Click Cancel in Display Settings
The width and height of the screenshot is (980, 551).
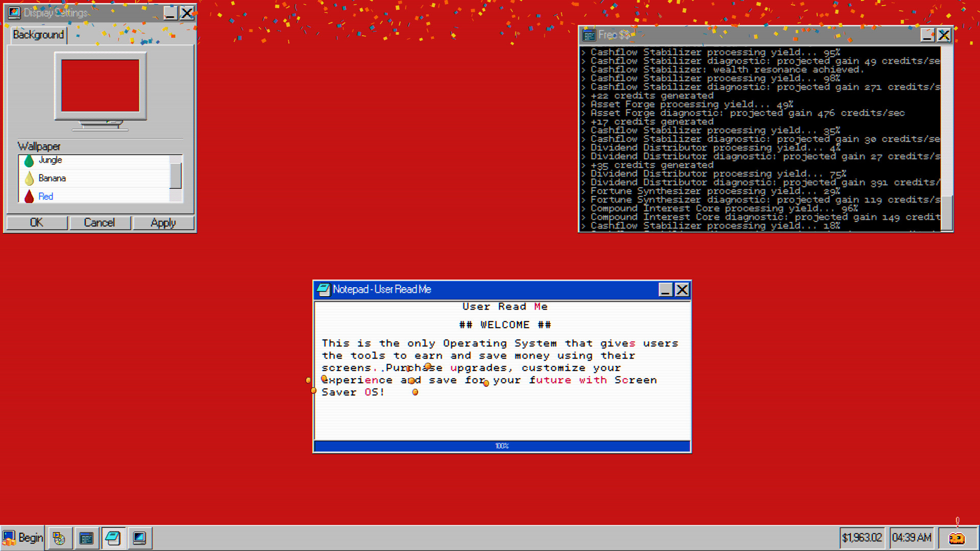pyautogui.click(x=100, y=223)
